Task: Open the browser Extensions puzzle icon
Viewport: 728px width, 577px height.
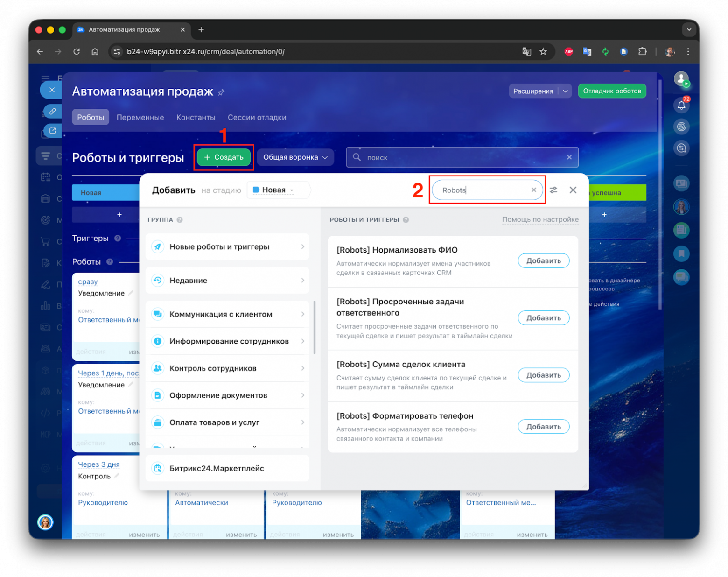Action: click(x=643, y=52)
